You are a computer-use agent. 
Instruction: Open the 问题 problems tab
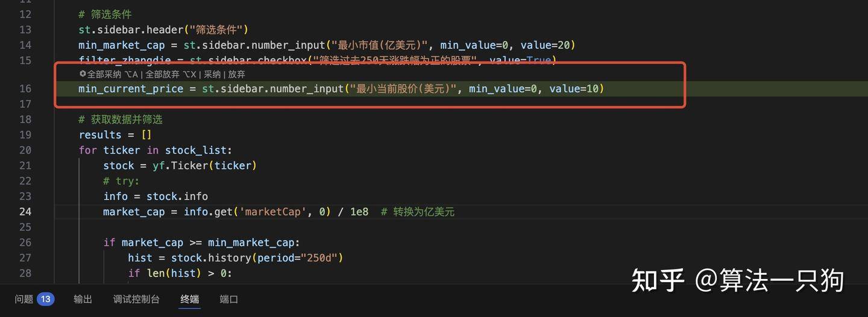coord(24,299)
